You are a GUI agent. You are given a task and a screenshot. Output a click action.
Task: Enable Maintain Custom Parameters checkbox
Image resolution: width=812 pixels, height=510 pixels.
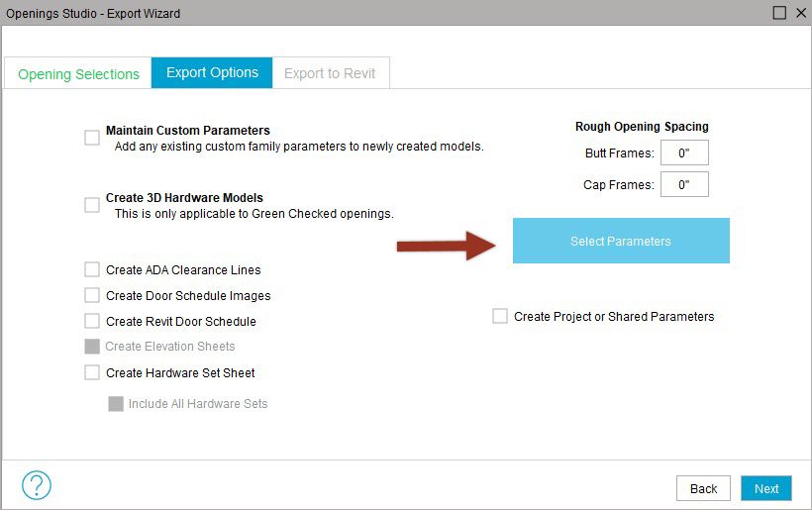tap(92, 138)
